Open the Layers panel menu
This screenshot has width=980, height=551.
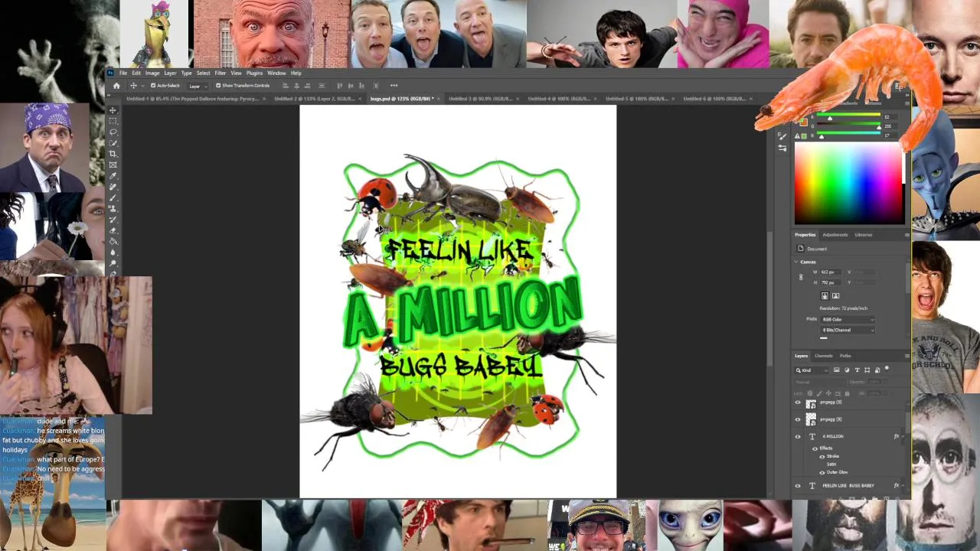(907, 356)
